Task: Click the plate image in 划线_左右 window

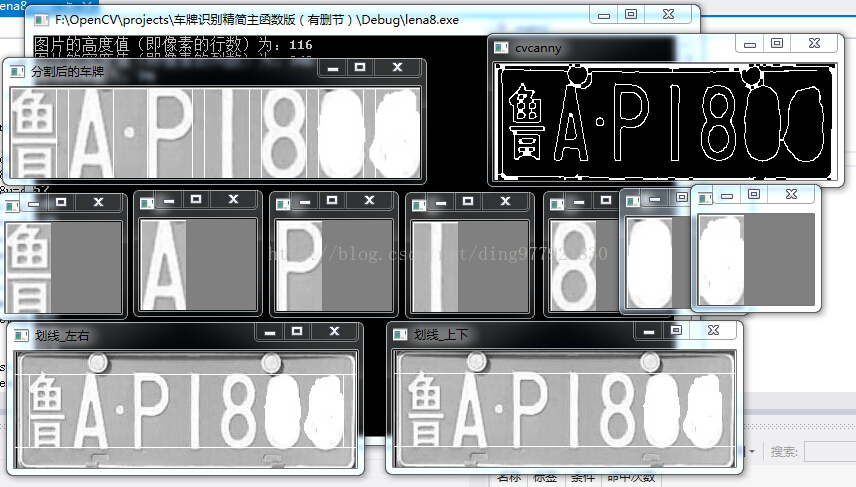Action: [186, 409]
